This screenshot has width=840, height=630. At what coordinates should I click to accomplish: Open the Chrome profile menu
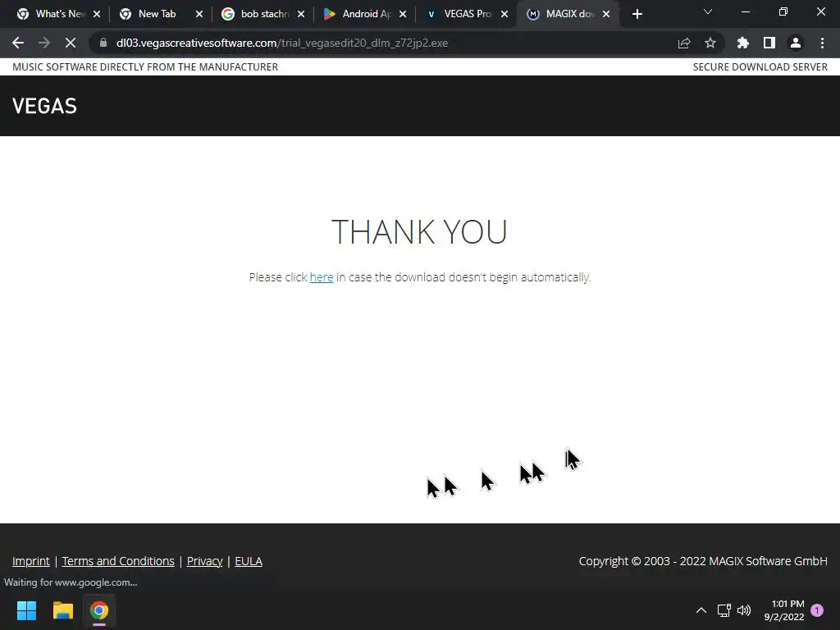[x=796, y=43]
